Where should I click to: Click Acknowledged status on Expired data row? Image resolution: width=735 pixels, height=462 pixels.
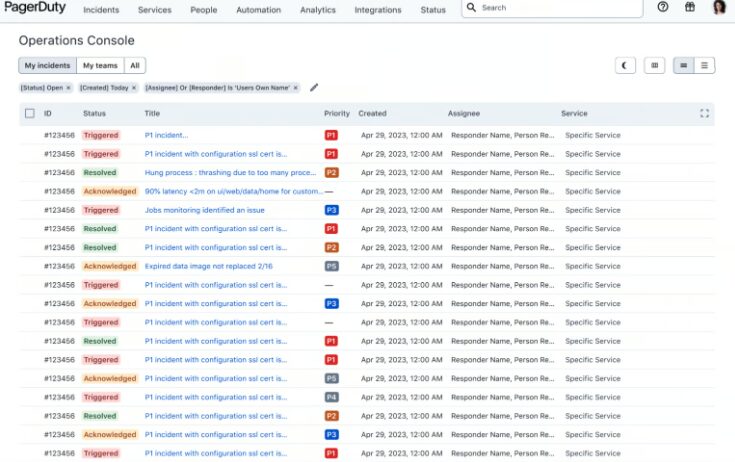[x=110, y=266]
